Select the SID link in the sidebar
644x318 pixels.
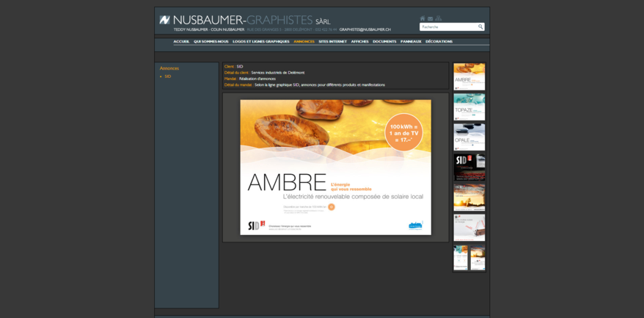point(167,76)
